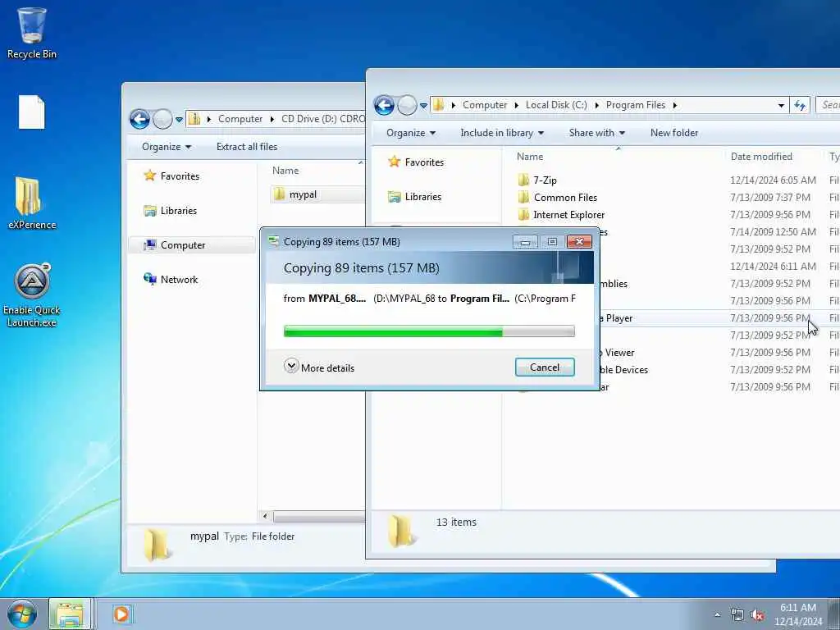Click 12/14/2024 6:11 AM date cell
840x630 pixels.
tap(773, 267)
